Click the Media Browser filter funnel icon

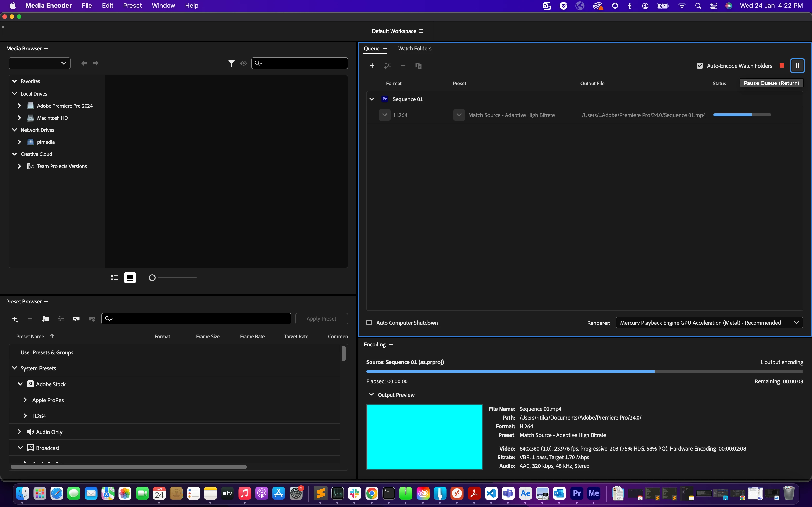231,63
